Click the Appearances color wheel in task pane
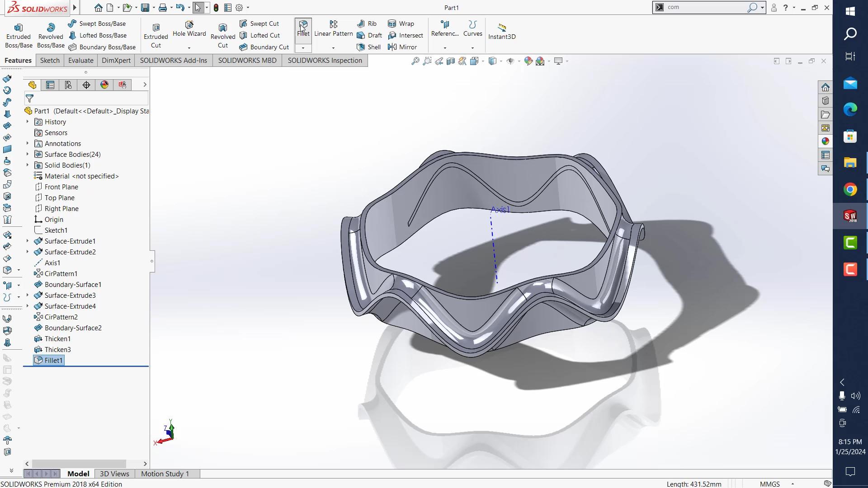Viewport: 868px width, 488px height. (825, 141)
